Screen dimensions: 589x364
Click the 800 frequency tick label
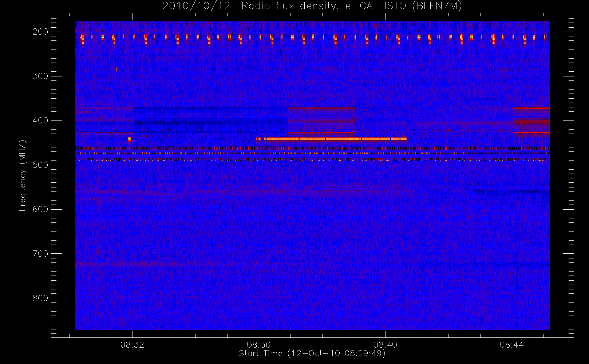(40, 298)
